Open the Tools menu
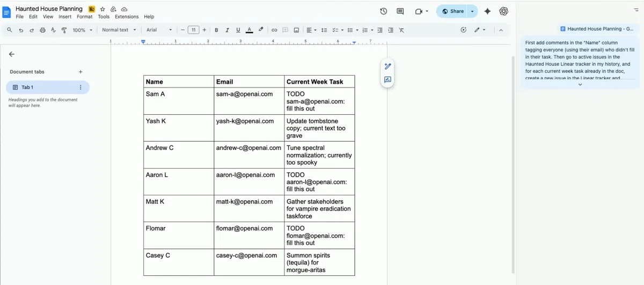644x285 pixels. [104, 17]
